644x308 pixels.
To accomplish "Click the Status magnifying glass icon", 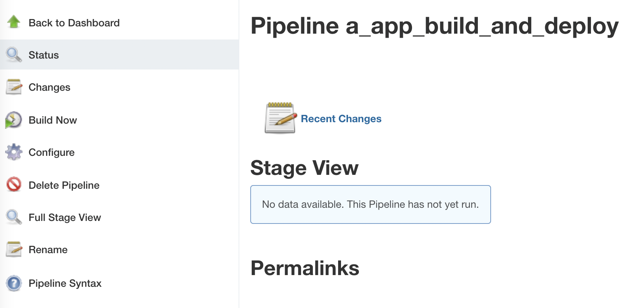I will [x=14, y=55].
